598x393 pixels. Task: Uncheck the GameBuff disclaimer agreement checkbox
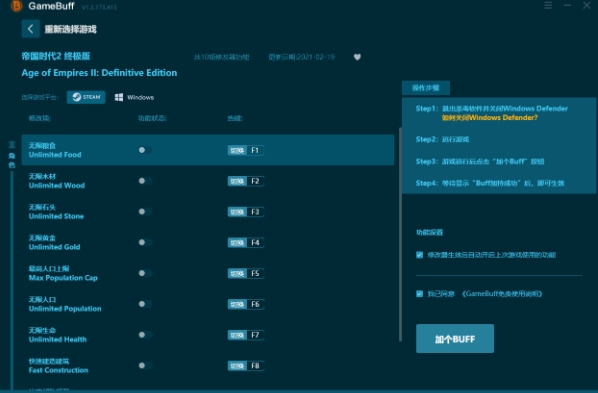(420, 294)
